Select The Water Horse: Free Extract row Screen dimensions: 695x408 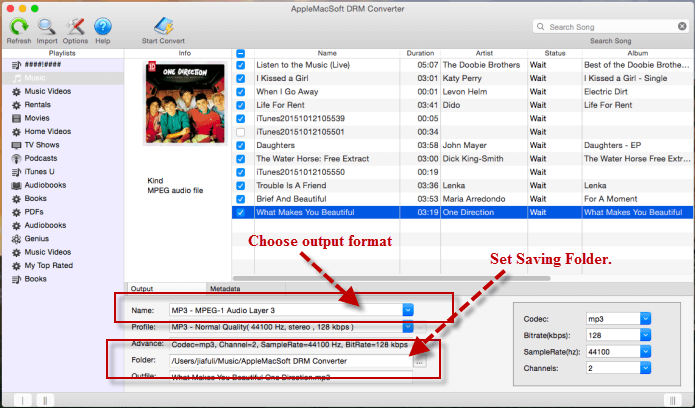(462, 159)
